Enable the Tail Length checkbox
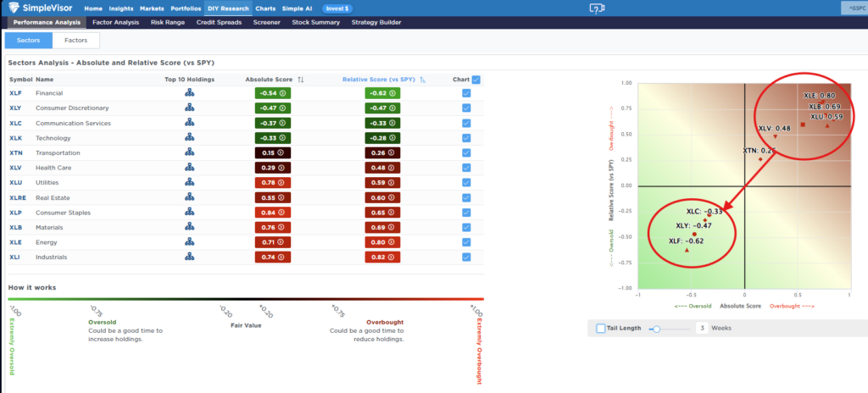The image size is (868, 393). click(x=600, y=328)
